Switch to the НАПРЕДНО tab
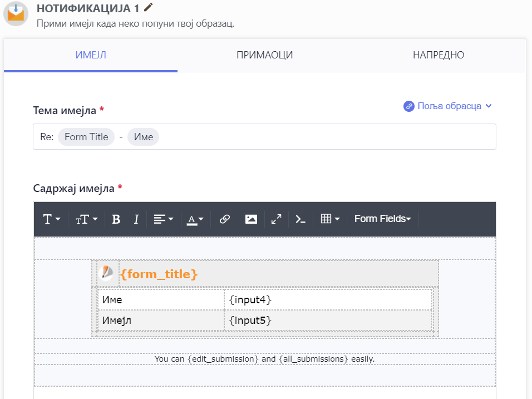532x399 pixels. click(438, 55)
